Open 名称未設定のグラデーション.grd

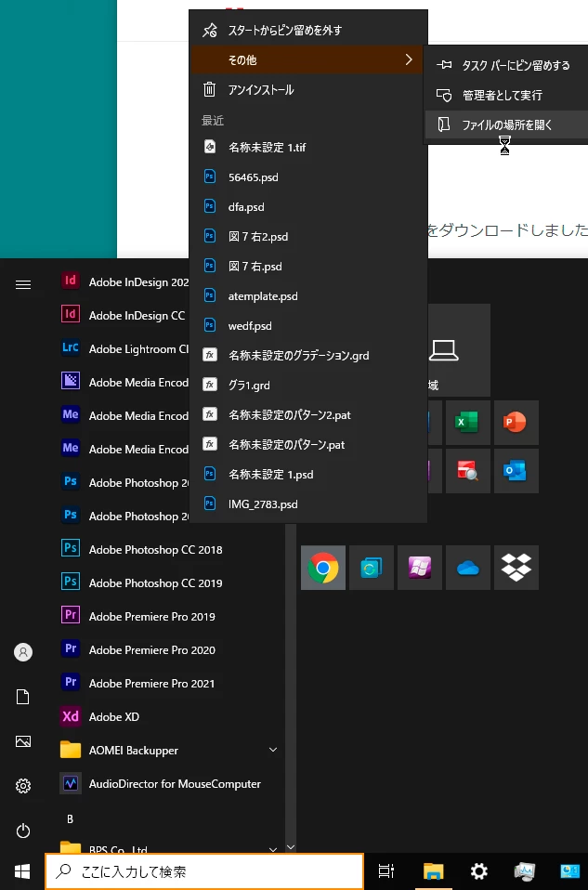pyautogui.click(x=308, y=355)
